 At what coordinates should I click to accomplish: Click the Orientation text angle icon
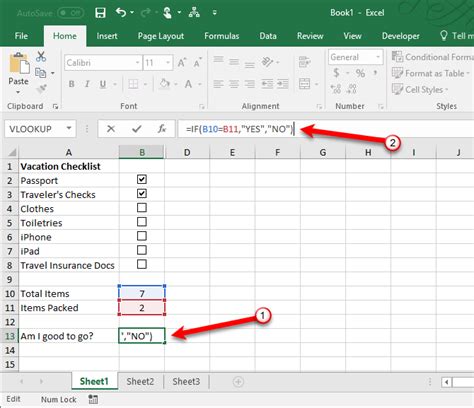tap(267, 62)
